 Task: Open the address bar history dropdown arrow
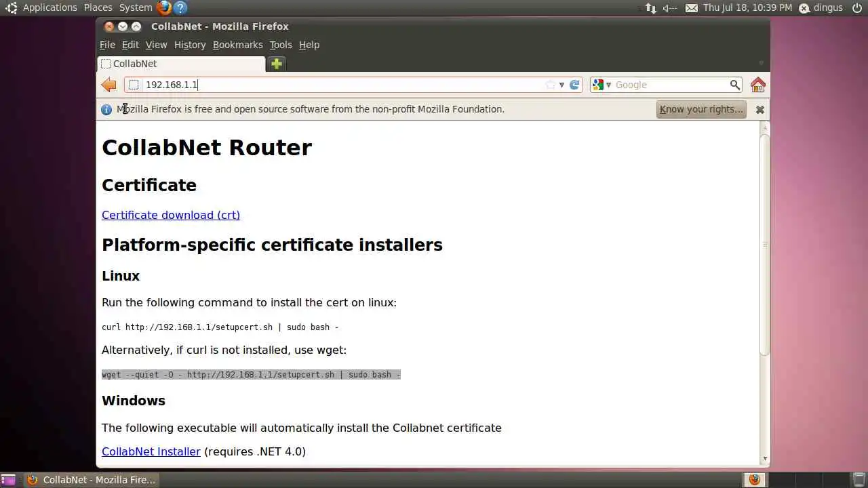coord(561,85)
